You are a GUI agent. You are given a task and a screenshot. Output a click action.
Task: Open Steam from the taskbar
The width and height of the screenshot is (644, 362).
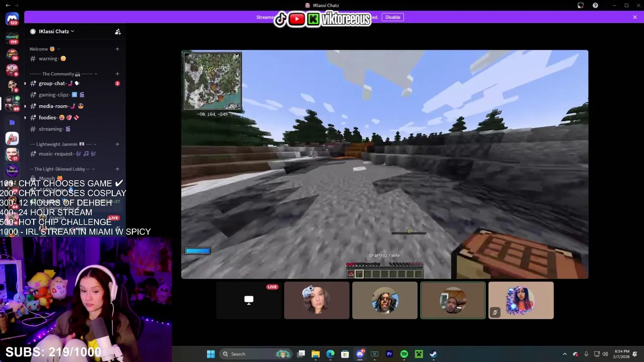click(433, 354)
